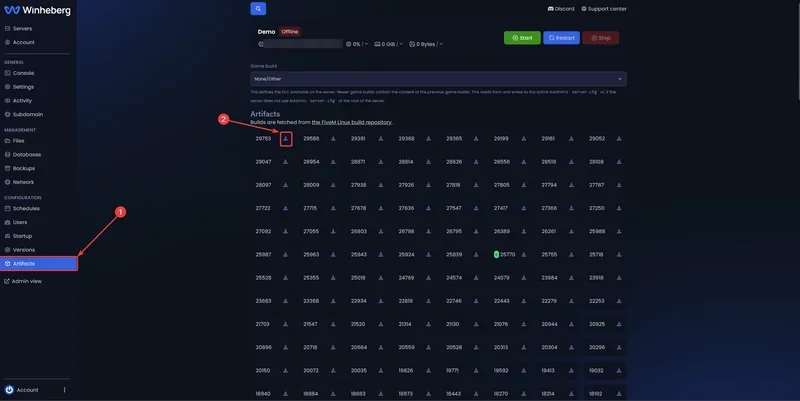Click the download icon for 27417
The width and height of the screenshot is (800, 401).
pyautogui.click(x=523, y=208)
